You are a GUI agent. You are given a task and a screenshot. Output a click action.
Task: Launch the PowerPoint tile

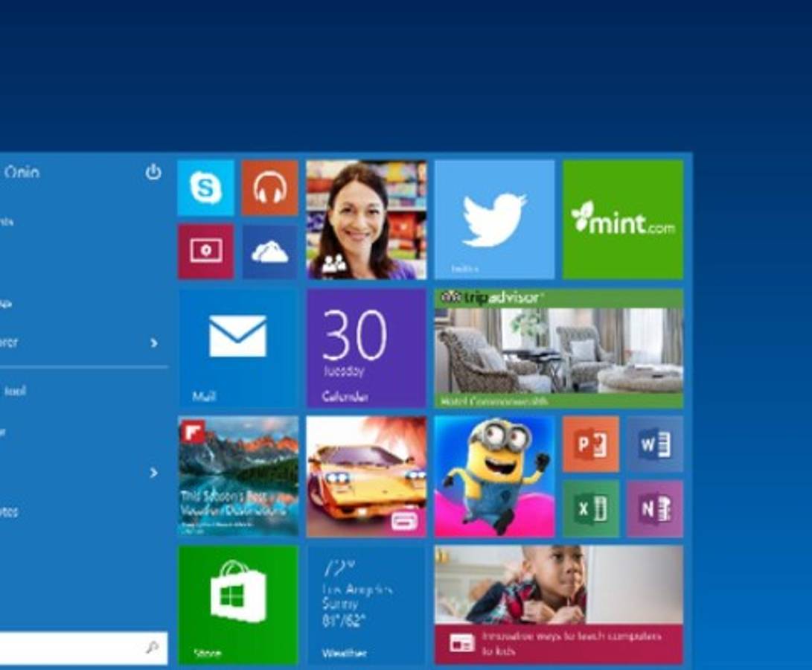(590, 444)
